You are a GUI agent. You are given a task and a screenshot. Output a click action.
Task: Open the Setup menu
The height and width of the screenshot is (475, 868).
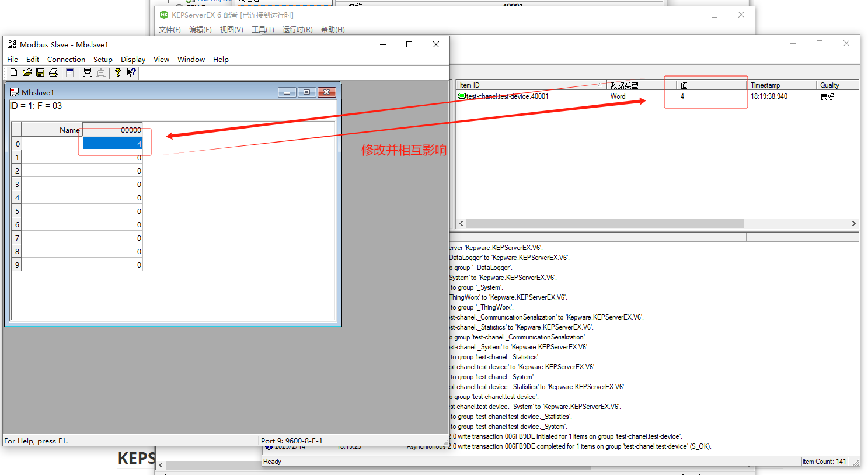pyautogui.click(x=103, y=60)
